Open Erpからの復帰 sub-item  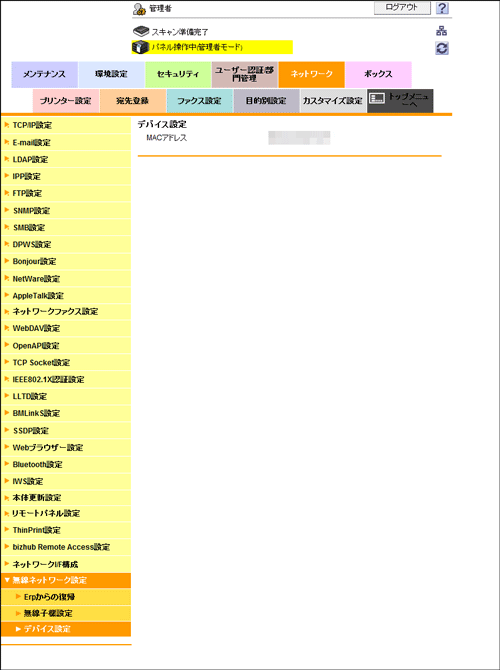tap(66, 597)
